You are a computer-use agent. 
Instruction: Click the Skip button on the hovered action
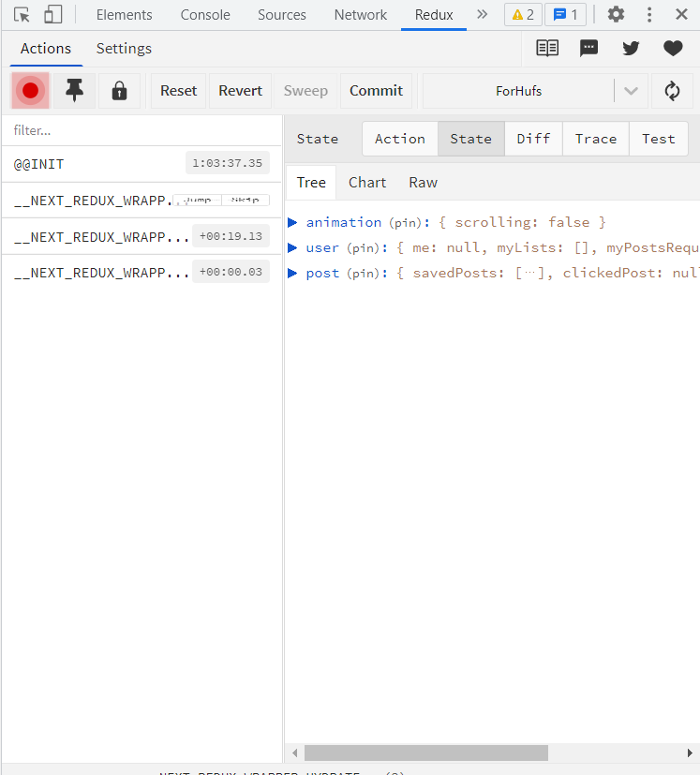point(246,201)
